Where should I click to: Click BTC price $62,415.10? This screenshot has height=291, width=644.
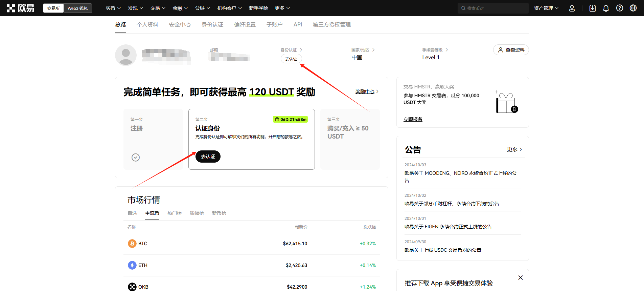click(295, 244)
